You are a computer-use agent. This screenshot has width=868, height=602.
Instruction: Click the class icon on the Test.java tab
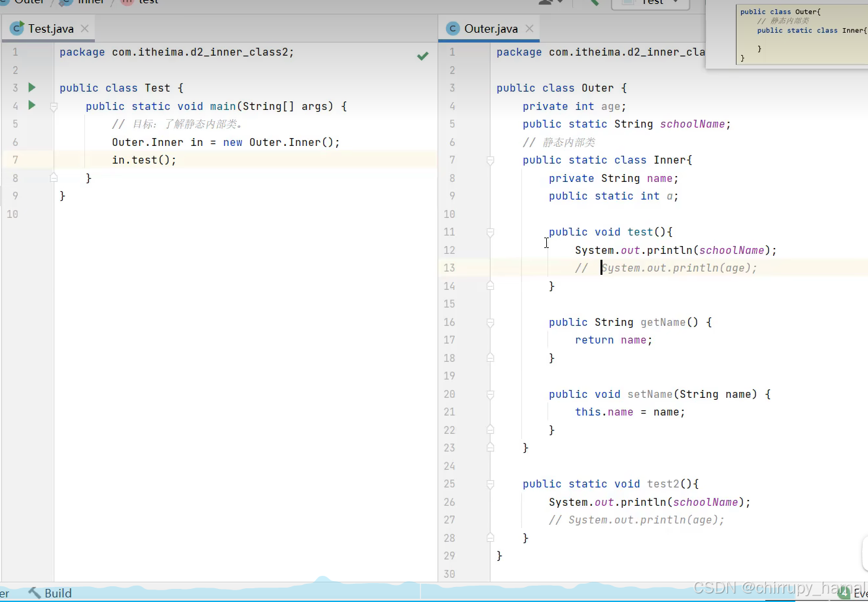pos(17,29)
